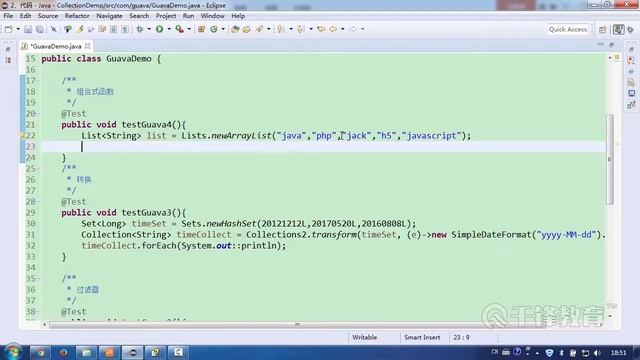Screen dimensions: 640x360
Task: Open the Run dropdown arrow
Action: coord(169,29)
